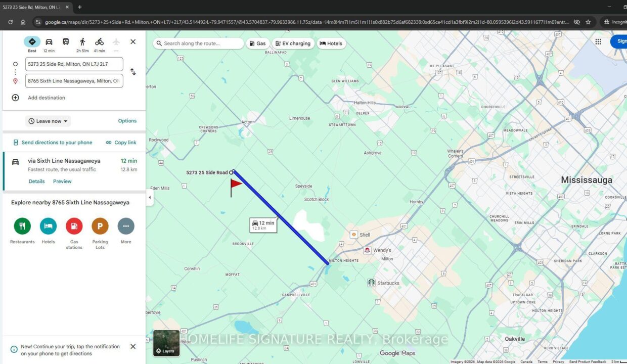Filter by EV charging along route

[x=293, y=43]
